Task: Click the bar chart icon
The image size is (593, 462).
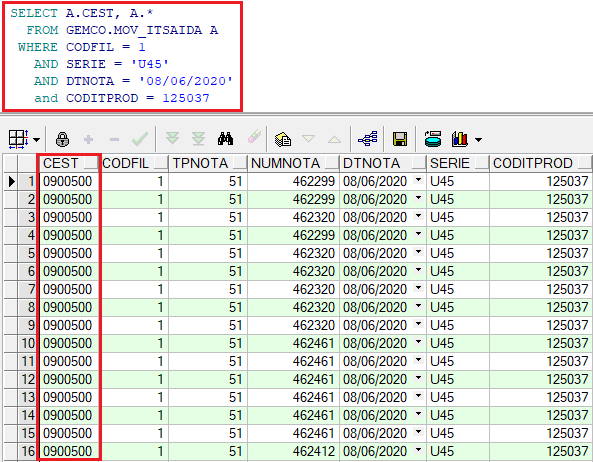Action: point(460,139)
